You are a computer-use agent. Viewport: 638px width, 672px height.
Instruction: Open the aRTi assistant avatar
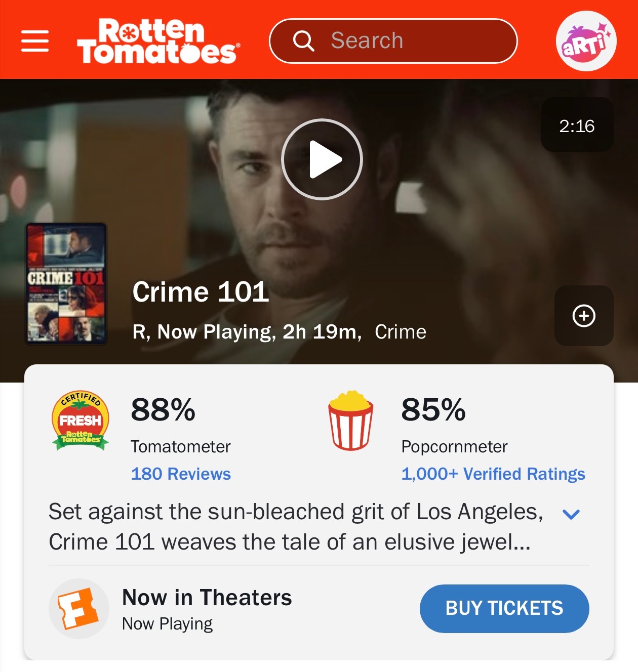tap(586, 41)
